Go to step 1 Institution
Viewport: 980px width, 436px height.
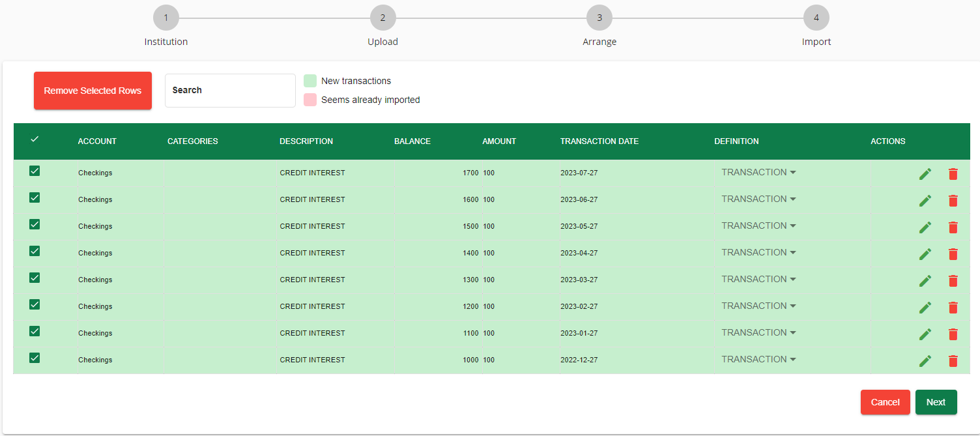166,18
